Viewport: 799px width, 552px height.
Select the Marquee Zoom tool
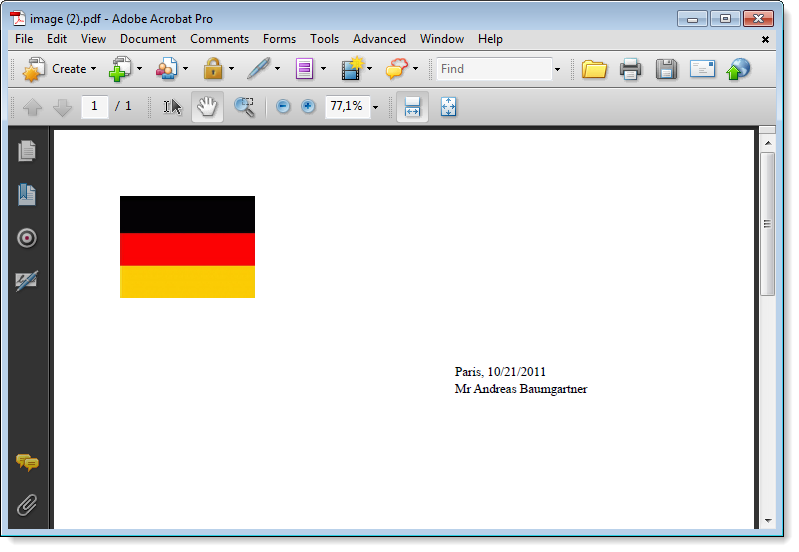coord(245,107)
